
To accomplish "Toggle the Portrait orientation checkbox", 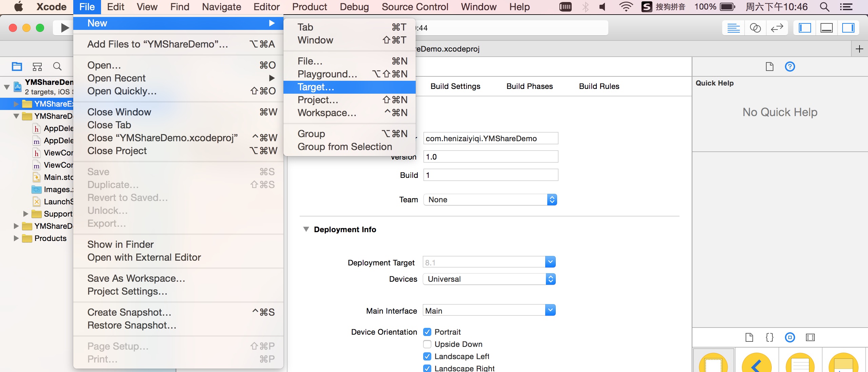I will tap(427, 332).
